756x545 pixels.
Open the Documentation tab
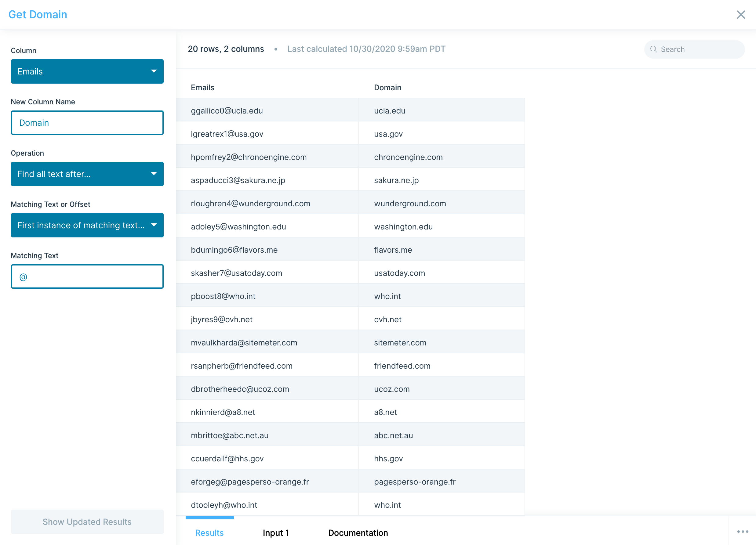point(358,533)
